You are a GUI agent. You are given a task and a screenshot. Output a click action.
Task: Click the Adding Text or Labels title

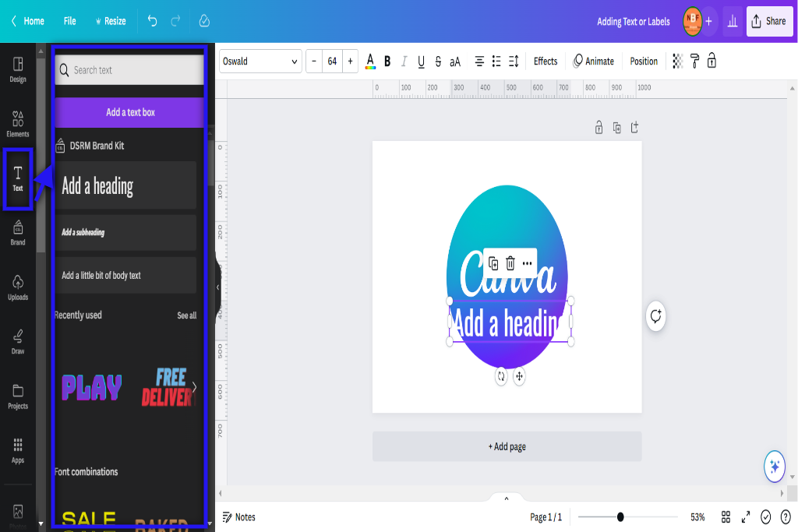point(633,21)
